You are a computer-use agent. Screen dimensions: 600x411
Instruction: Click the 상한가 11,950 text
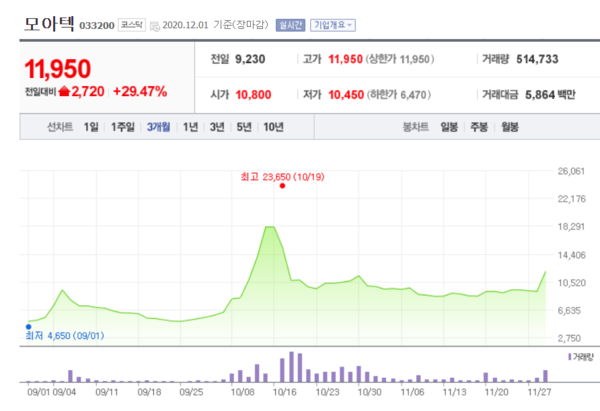point(399,59)
